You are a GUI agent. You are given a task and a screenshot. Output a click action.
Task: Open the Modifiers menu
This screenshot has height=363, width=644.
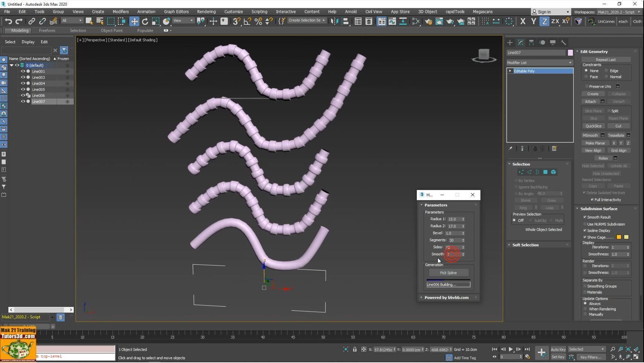[x=120, y=12]
